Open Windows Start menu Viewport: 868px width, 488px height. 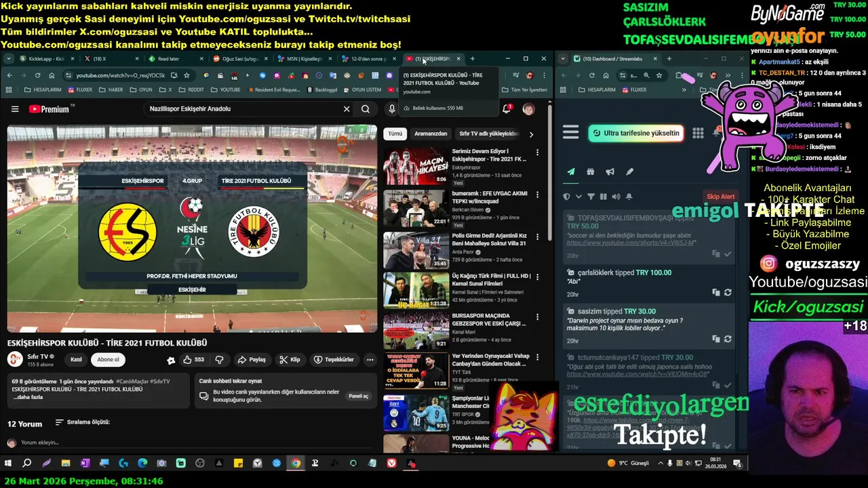8,464
